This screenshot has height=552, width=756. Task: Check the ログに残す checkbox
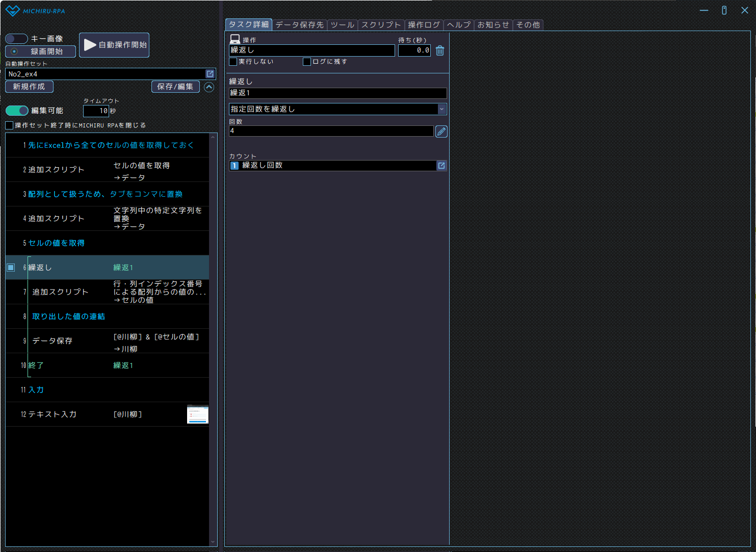307,62
